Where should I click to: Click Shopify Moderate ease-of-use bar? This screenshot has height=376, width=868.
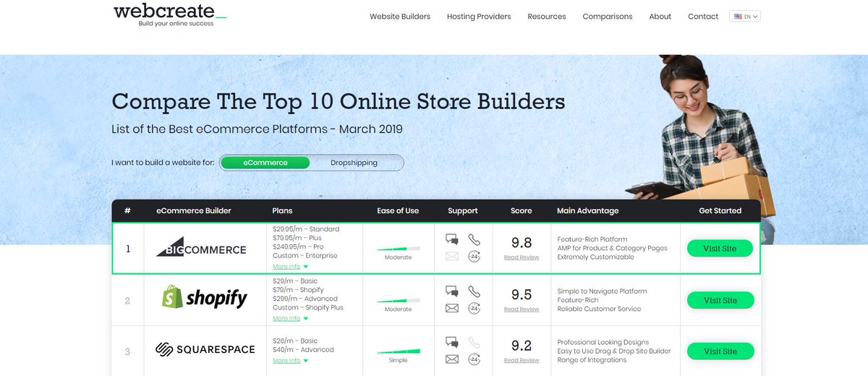click(398, 301)
